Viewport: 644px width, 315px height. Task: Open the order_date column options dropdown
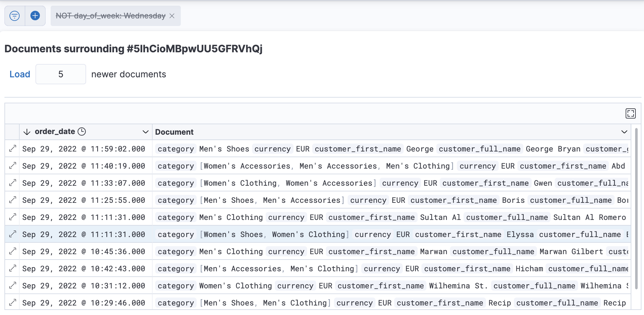coord(145,132)
